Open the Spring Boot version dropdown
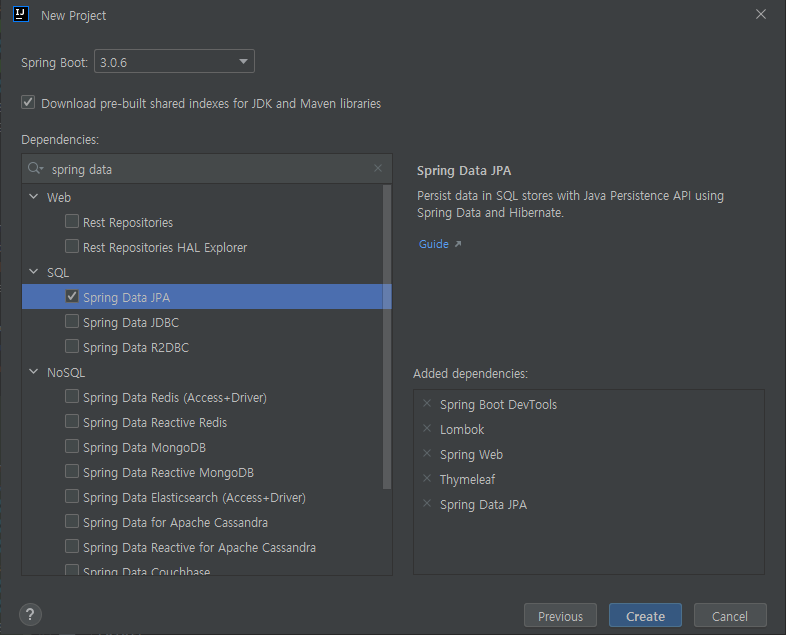786x635 pixels. click(x=174, y=61)
